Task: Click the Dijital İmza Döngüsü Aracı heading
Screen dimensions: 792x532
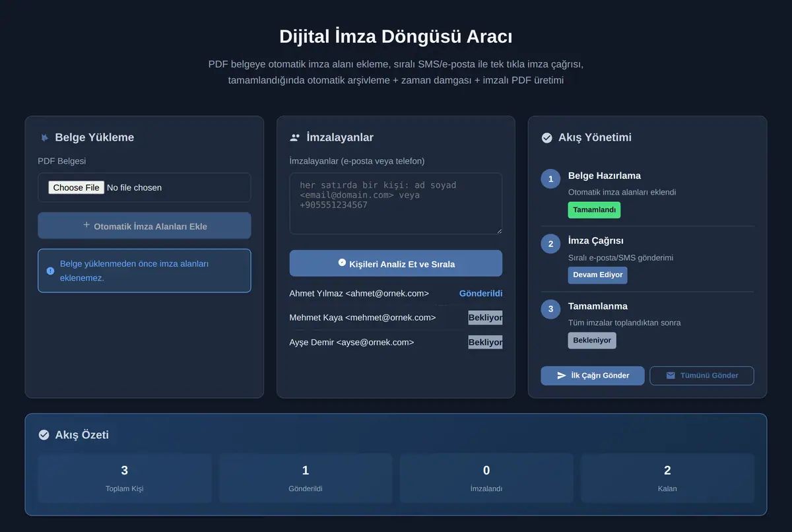Action: [x=395, y=36]
